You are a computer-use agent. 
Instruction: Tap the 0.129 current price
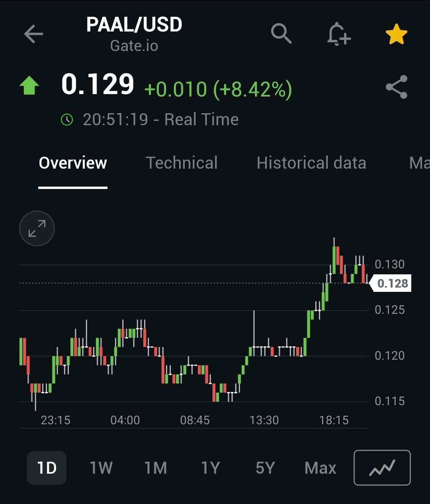pyautogui.click(x=98, y=84)
